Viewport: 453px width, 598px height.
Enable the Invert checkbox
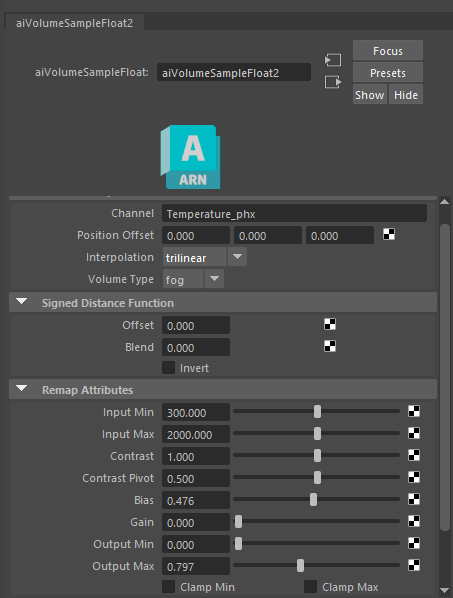coord(169,368)
